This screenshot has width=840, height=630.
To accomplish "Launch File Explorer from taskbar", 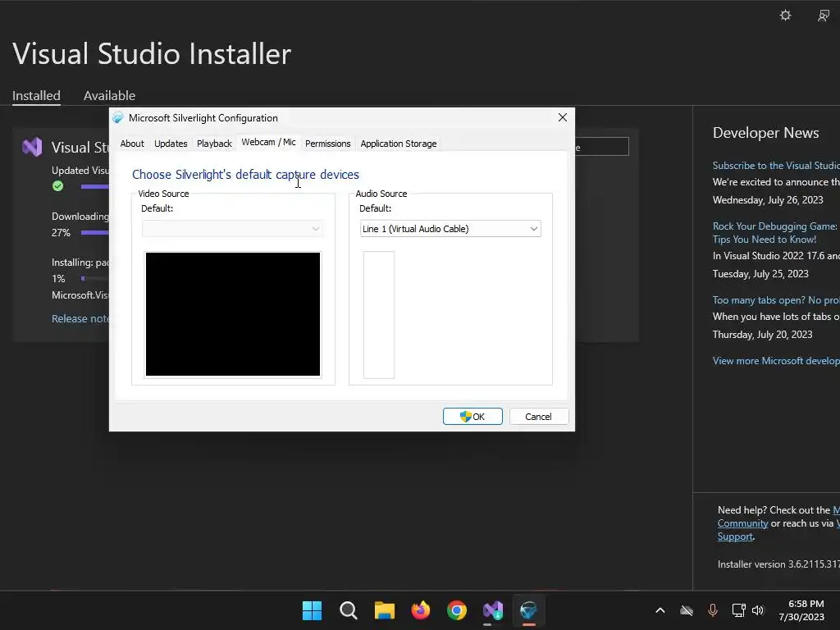I will coord(384,610).
